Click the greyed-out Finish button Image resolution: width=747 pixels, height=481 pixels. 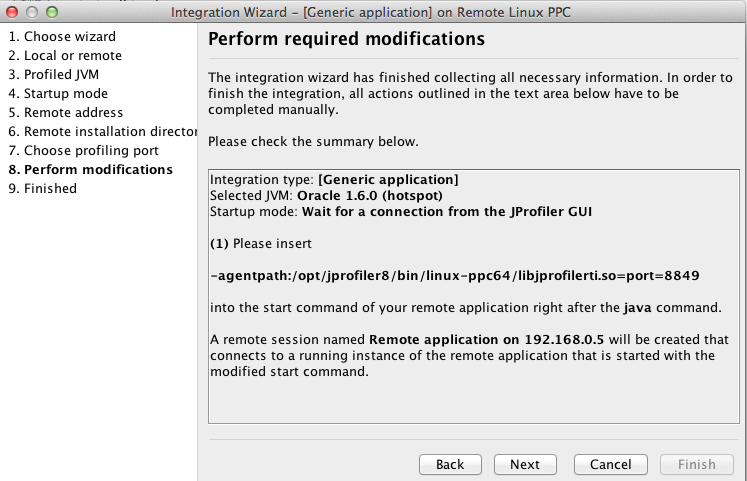point(697,464)
